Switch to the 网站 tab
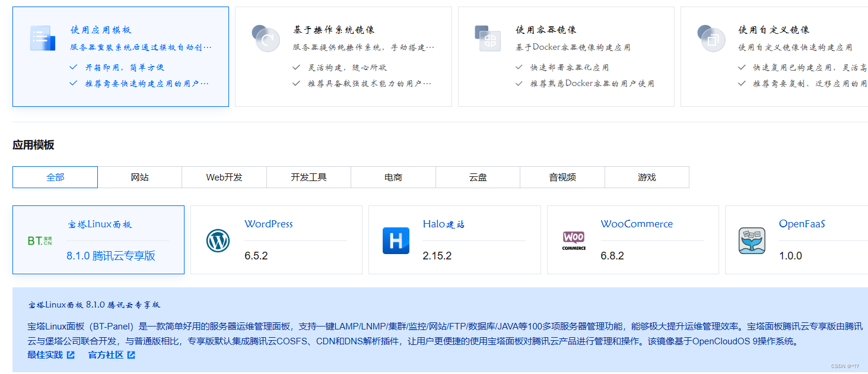This screenshot has height=374, width=868. click(140, 177)
